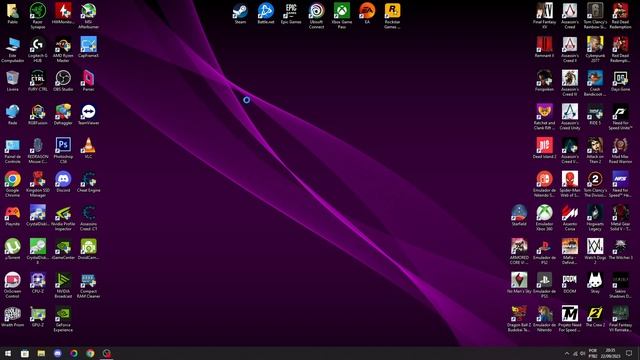Select the Rockstar Games launcher icon
The image size is (640, 360).
click(x=392, y=16)
